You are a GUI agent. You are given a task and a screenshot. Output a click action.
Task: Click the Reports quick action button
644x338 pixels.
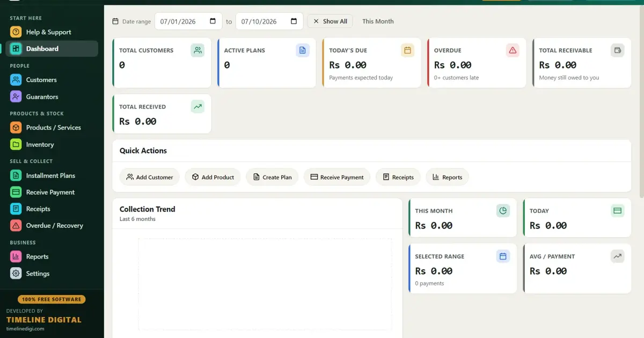447,177
